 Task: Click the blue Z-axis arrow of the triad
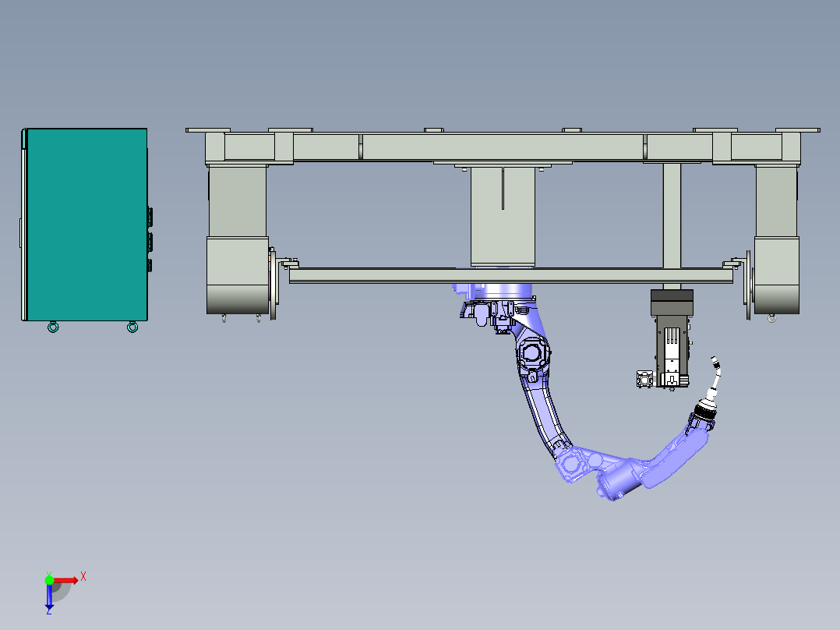[49, 597]
